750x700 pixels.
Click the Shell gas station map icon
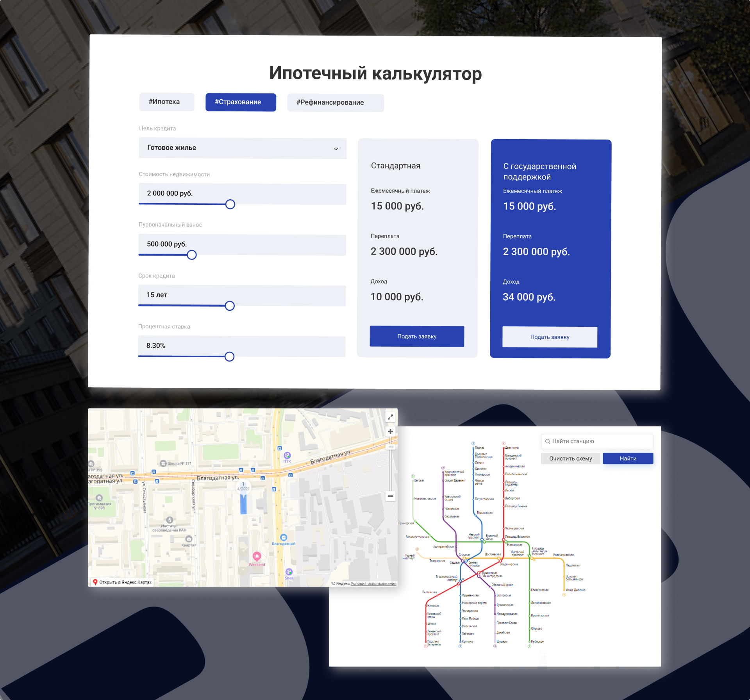pyautogui.click(x=289, y=572)
